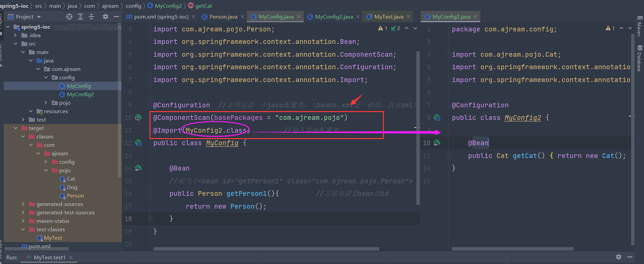Screen dimensions: 644x264
Task: Collapse the com.ajream package
Action: [x=38, y=69]
